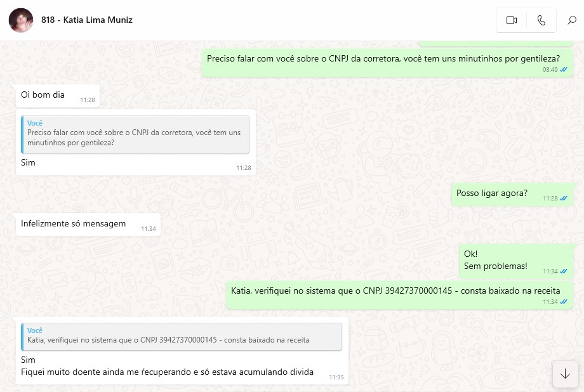Click the CNPJ number 39427370000145 in sent message
This screenshot has width=584, height=392.
[418, 291]
